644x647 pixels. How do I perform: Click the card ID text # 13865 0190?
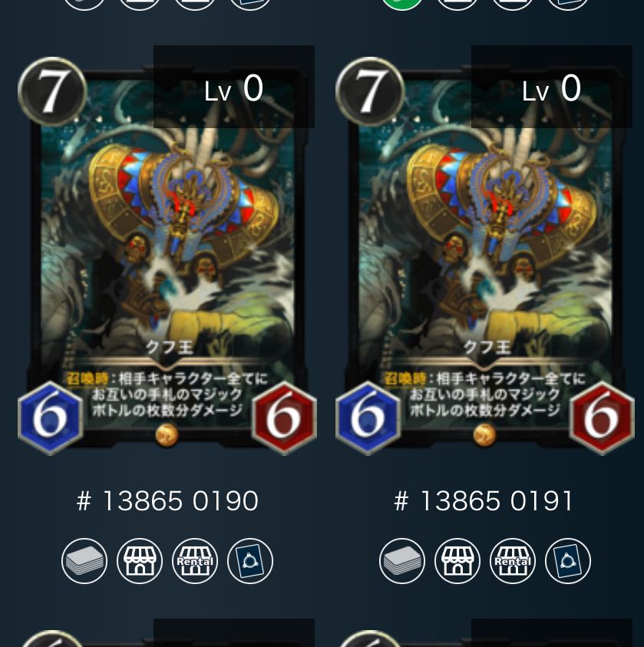(167, 501)
